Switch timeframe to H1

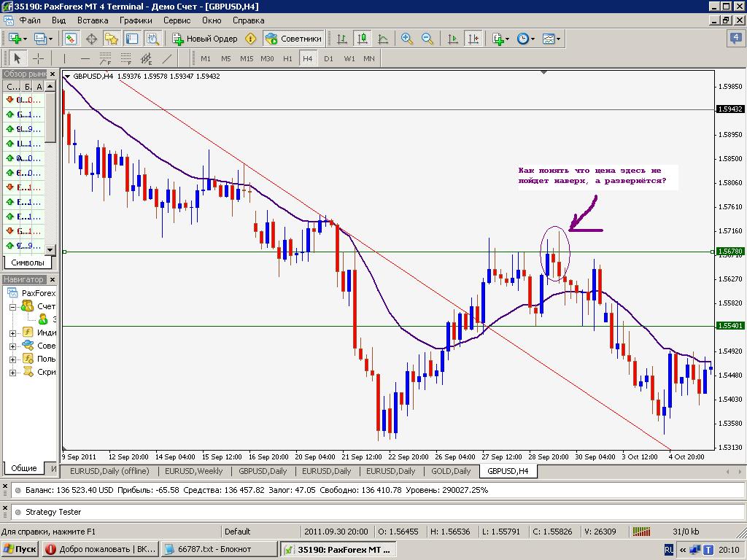287,58
